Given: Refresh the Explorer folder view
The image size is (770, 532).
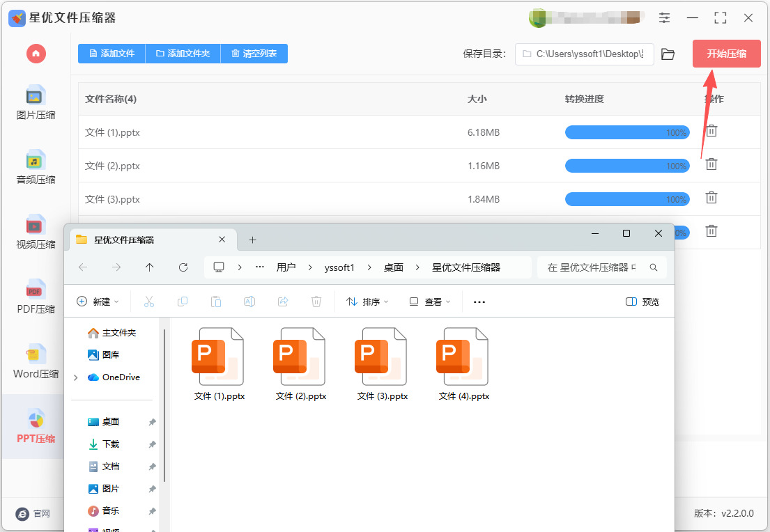Looking at the screenshot, I should 183,267.
